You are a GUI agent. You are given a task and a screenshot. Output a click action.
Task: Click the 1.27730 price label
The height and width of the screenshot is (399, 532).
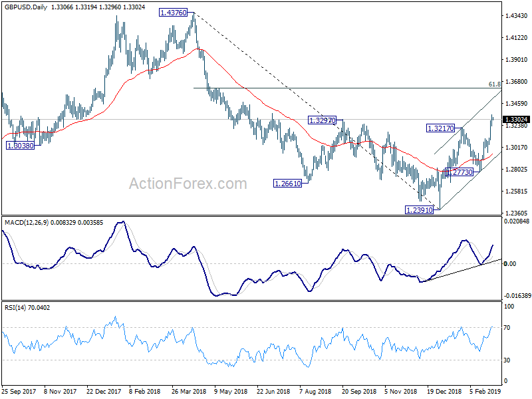pyautogui.click(x=460, y=172)
